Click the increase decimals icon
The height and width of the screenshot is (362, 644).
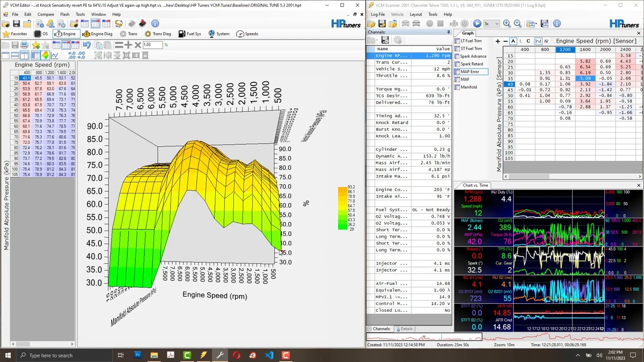72,55
